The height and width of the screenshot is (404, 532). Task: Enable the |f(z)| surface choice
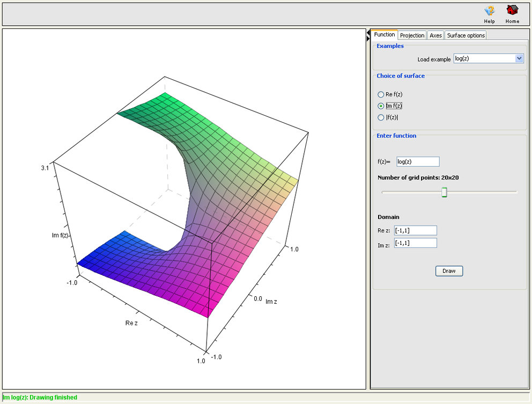381,117
